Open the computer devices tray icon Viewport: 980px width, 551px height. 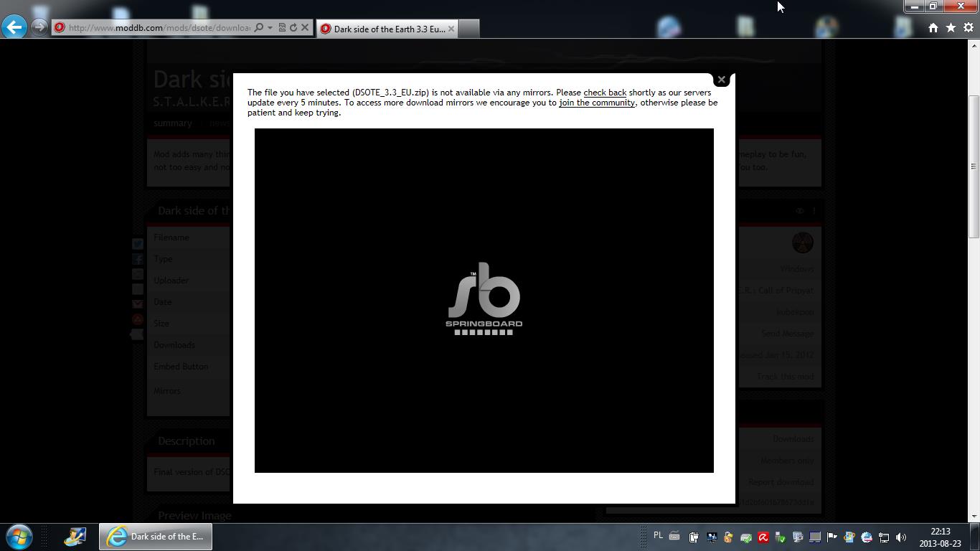click(797, 537)
